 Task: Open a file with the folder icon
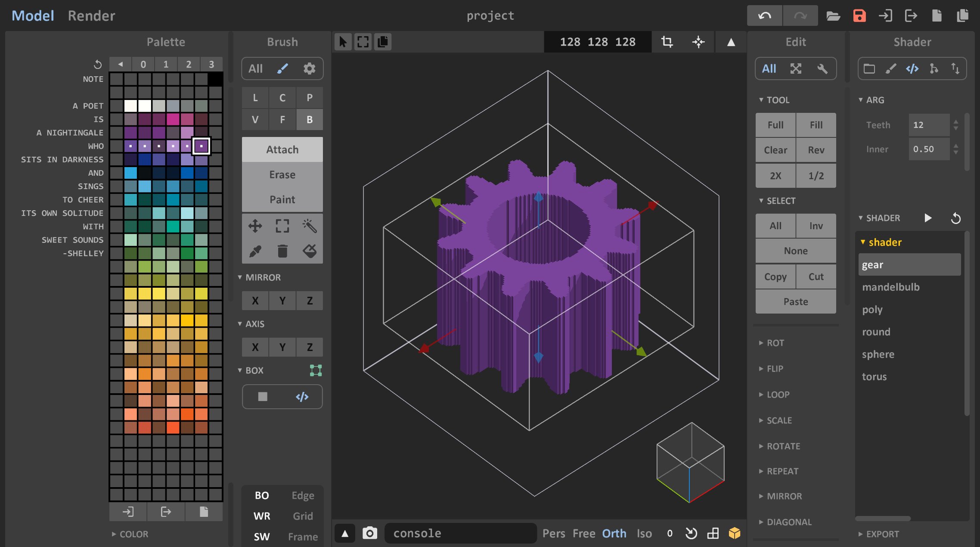(x=833, y=16)
